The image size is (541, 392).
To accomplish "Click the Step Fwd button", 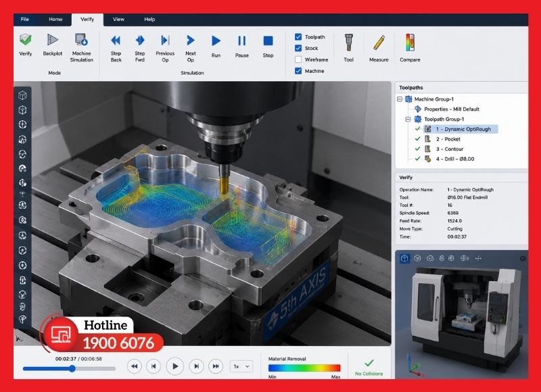I will (x=140, y=41).
